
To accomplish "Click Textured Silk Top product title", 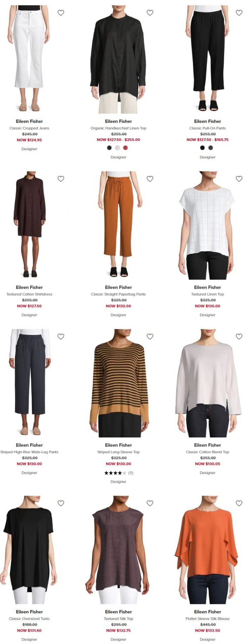I will click(x=118, y=619).
